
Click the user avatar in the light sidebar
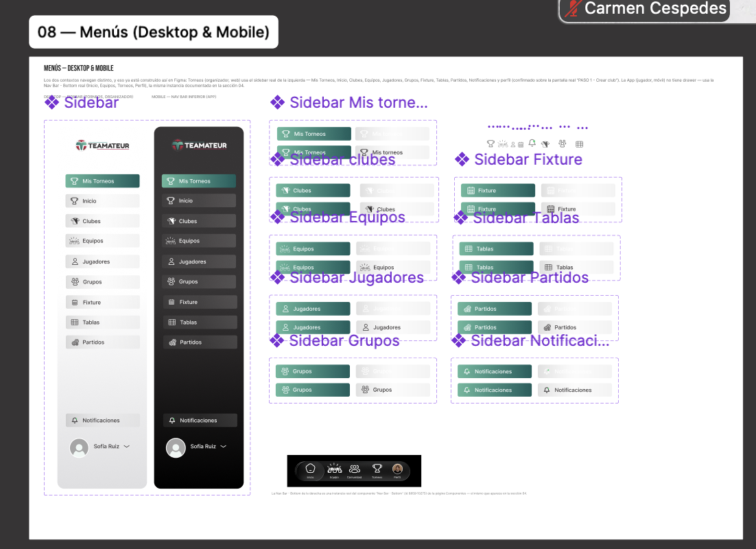click(79, 447)
